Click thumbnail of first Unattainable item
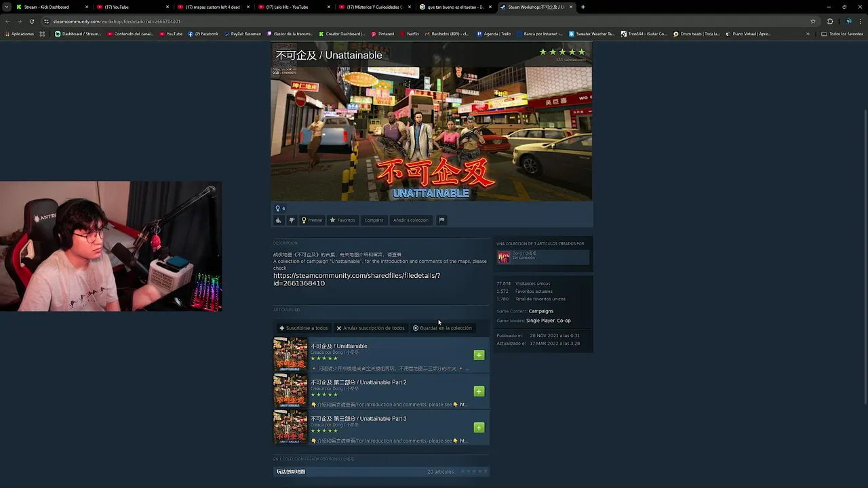The width and height of the screenshot is (868, 488). 290,354
